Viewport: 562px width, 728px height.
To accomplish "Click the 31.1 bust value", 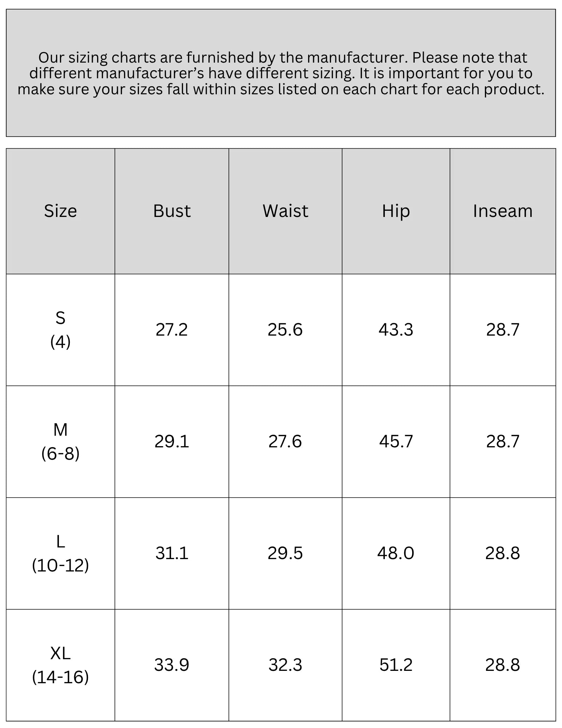I will click(172, 553).
